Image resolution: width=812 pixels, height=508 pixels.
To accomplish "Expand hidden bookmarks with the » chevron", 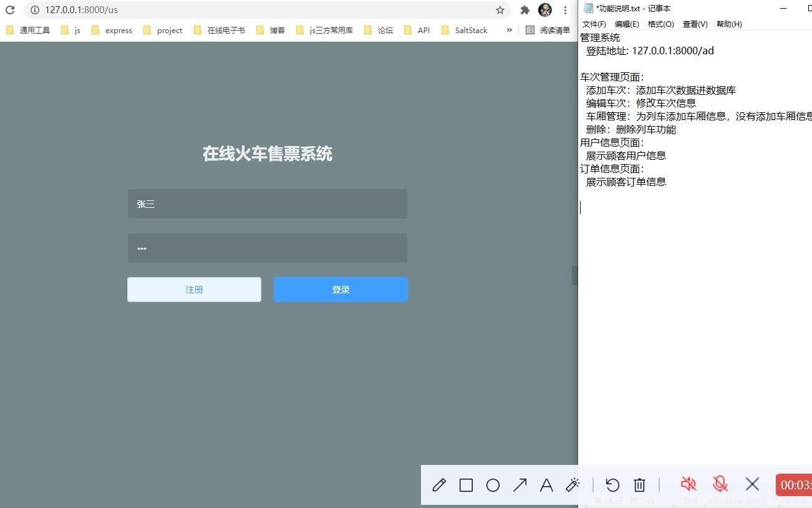I will 509,30.
